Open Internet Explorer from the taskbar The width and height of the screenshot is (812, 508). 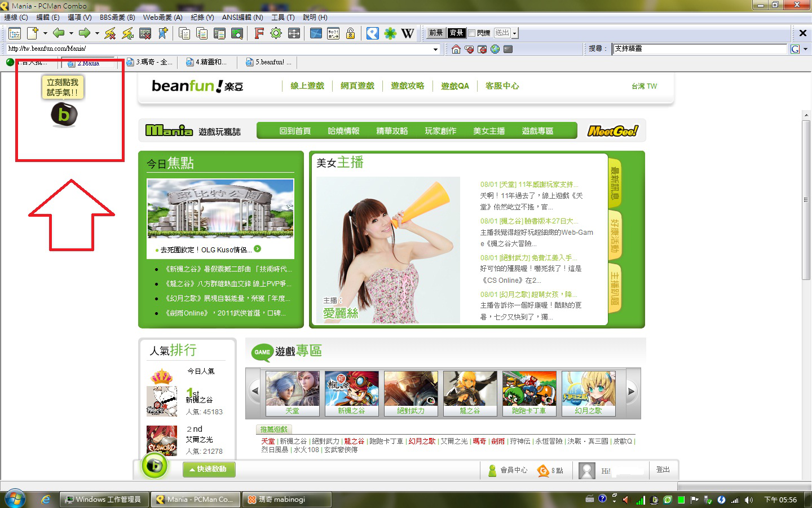pos(46,500)
